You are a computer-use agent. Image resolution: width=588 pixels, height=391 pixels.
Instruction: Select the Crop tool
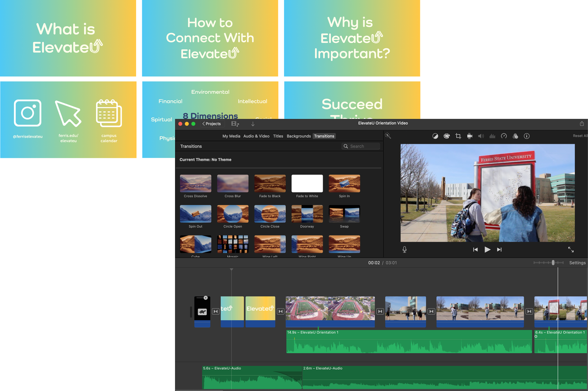(x=458, y=136)
